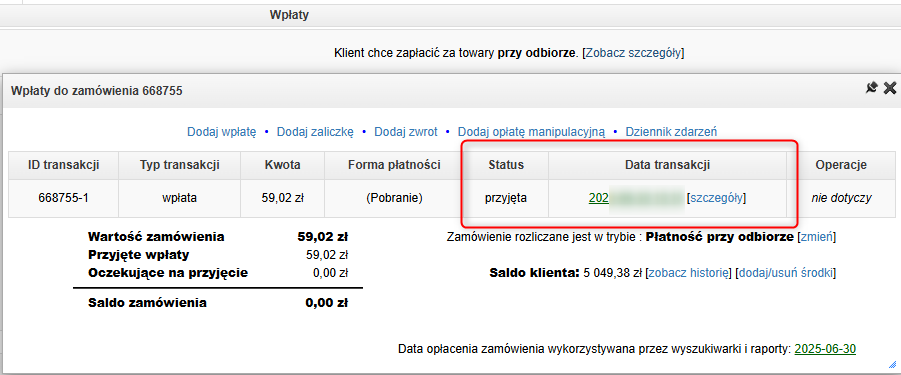Select the wpłata transaction type cell
Screen dimensions: 901x375
[179, 198]
